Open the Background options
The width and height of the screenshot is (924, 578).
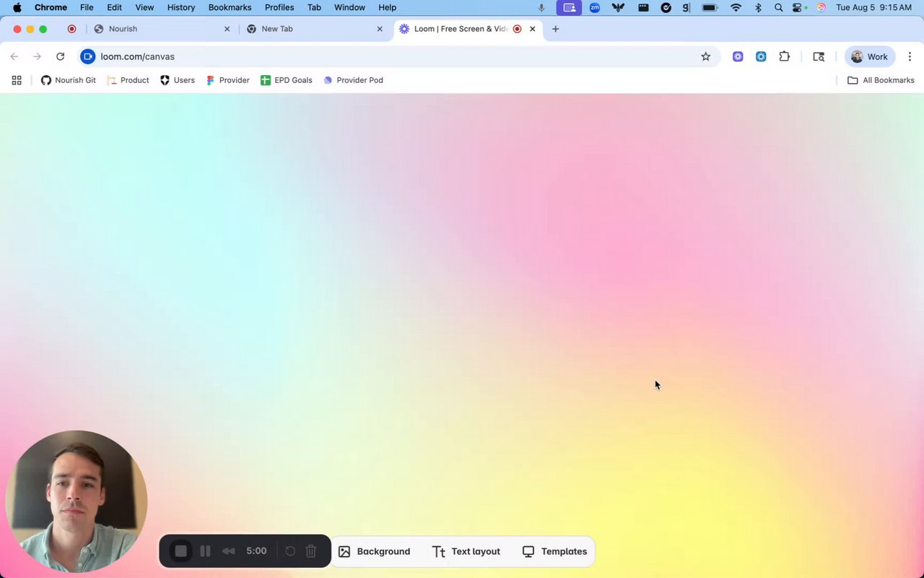coord(374,551)
